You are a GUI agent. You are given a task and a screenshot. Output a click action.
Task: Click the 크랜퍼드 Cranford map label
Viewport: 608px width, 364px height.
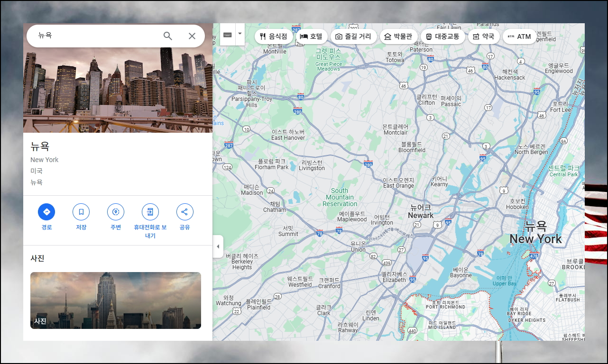coord(330,283)
